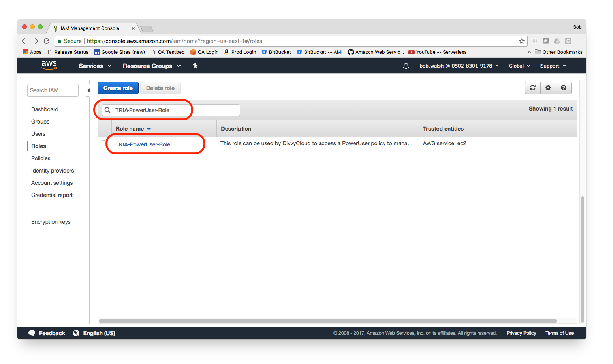The image size is (613, 364).
Task: Open the bob.walsh account dropdown
Action: pyautogui.click(x=459, y=66)
